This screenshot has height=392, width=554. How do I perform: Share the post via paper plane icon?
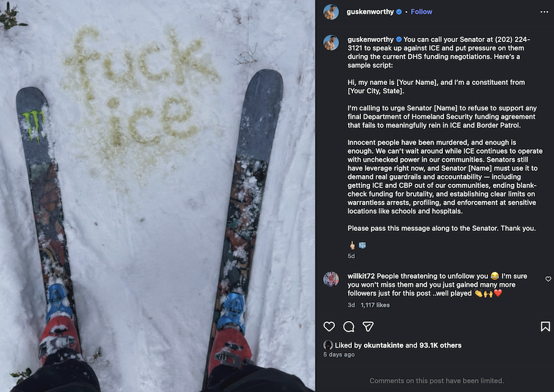click(x=368, y=327)
